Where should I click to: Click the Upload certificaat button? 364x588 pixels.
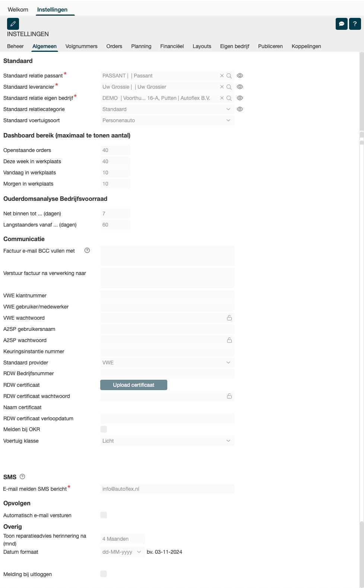click(x=133, y=385)
